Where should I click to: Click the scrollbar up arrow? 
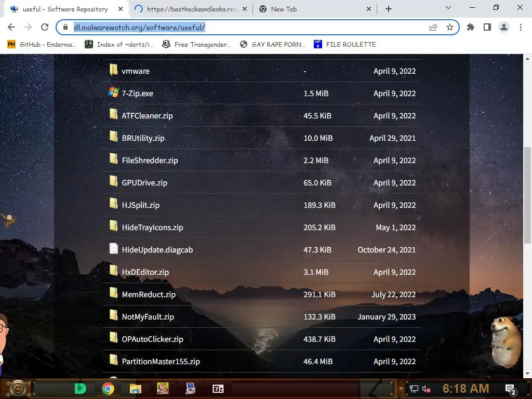pos(527,59)
